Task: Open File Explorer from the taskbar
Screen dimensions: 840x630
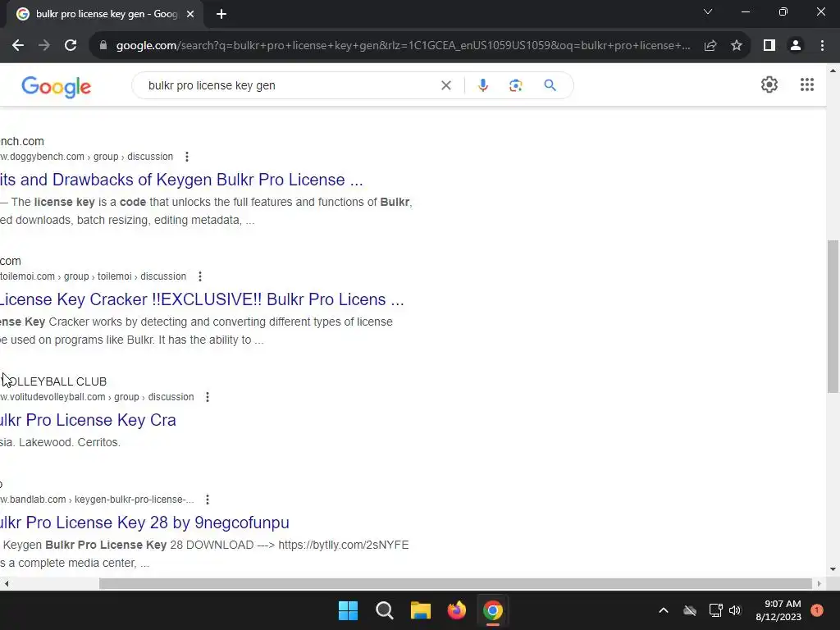Action: [421, 610]
